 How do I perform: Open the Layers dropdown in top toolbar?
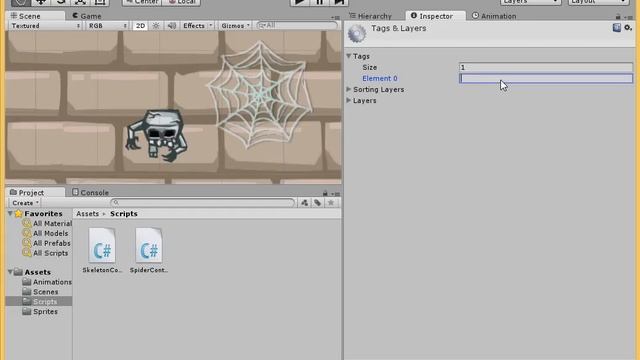(x=531, y=2)
